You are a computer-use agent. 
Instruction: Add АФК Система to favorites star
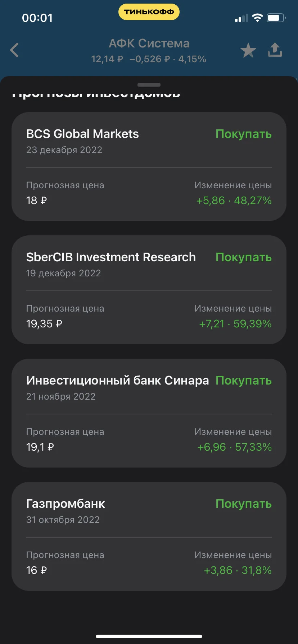tap(248, 50)
